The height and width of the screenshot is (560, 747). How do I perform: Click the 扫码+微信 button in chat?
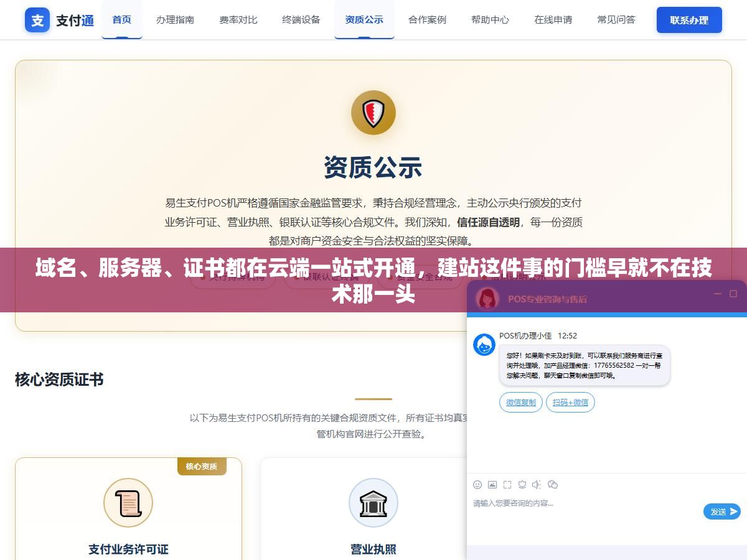(x=570, y=403)
